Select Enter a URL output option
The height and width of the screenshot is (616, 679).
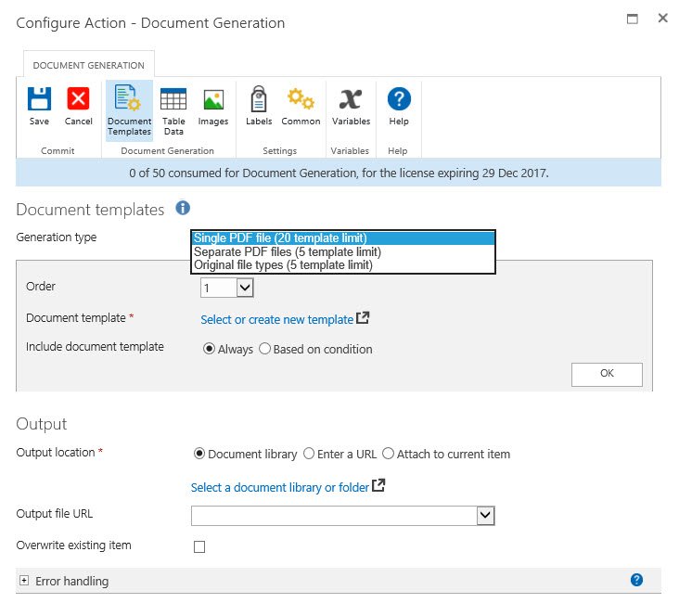pos(309,454)
